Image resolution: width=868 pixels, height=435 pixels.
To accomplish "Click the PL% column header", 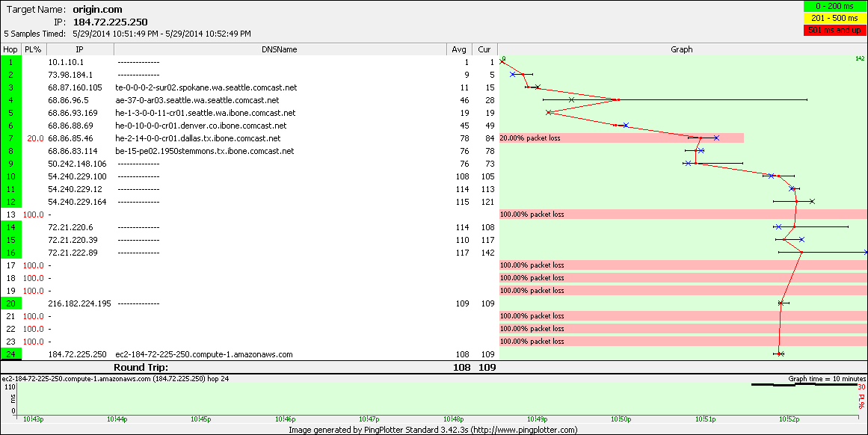I will pyautogui.click(x=32, y=49).
